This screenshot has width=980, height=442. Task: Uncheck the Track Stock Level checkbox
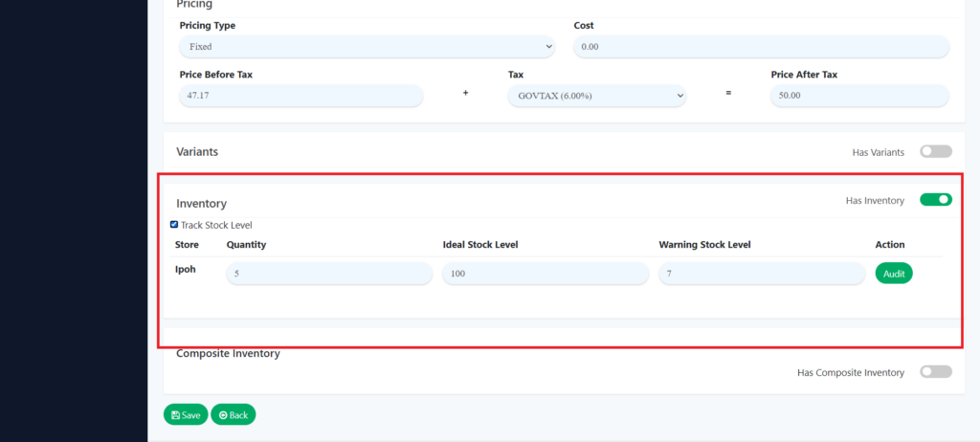coord(174,225)
